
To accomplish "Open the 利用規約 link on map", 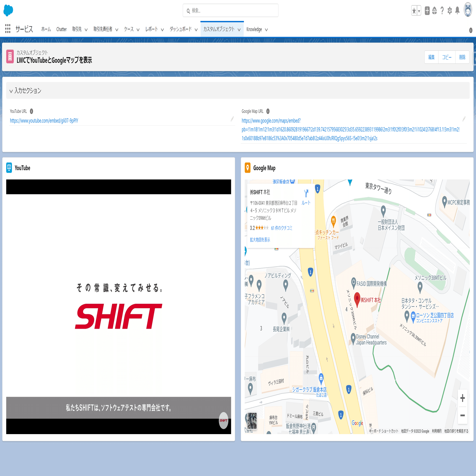I will tap(436, 431).
